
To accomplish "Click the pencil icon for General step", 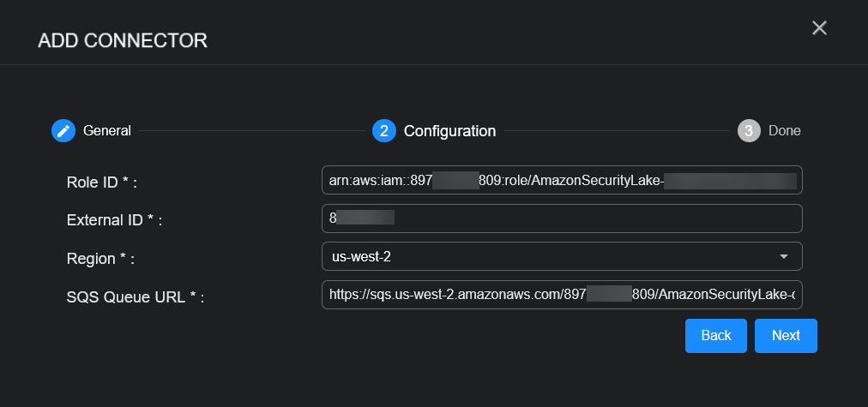I will [x=63, y=131].
